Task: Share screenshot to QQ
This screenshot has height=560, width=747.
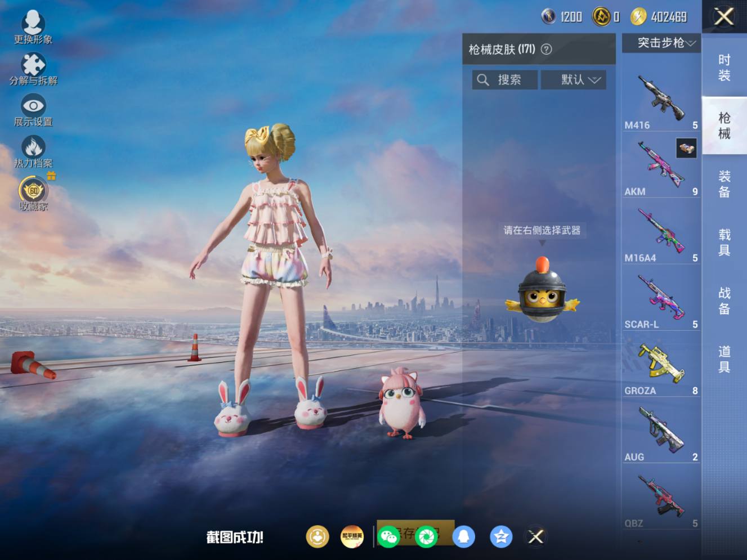Action: coord(463,537)
